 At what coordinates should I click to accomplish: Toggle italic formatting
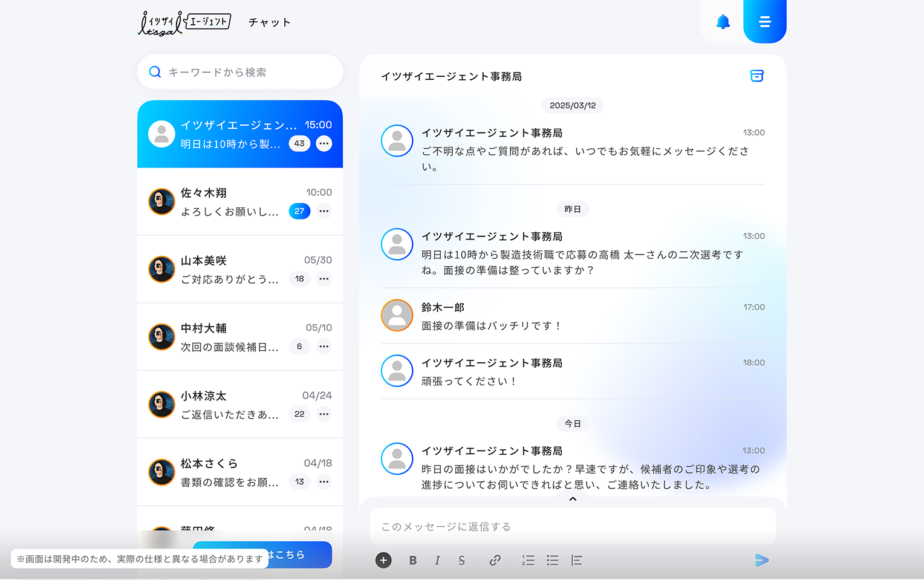coord(437,561)
